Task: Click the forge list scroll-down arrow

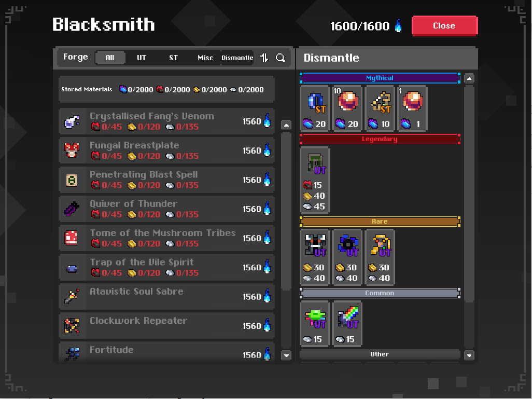Action: (x=286, y=355)
